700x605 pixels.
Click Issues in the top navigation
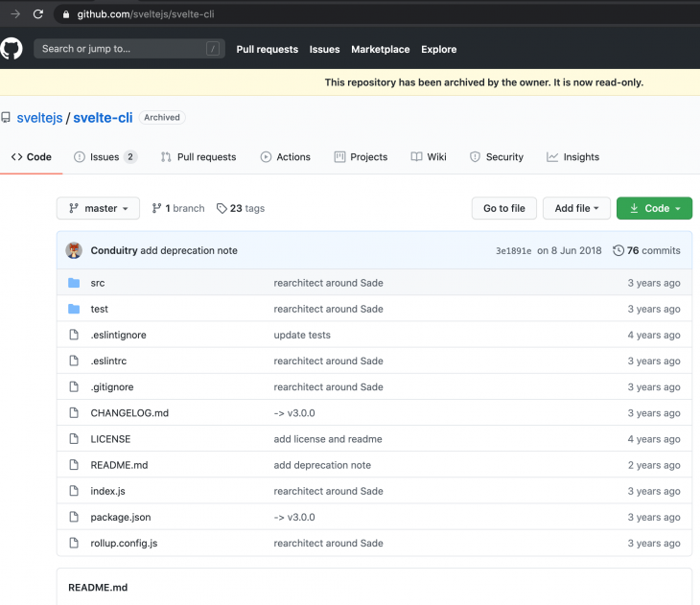click(x=324, y=49)
